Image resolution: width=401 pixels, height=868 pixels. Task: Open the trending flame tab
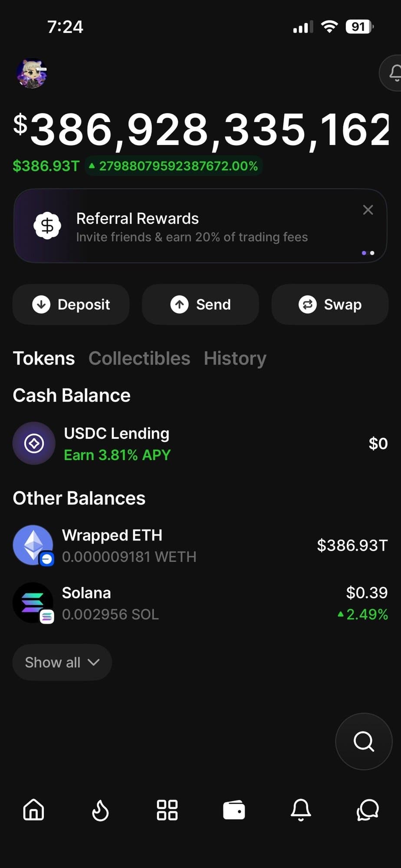pos(100,810)
